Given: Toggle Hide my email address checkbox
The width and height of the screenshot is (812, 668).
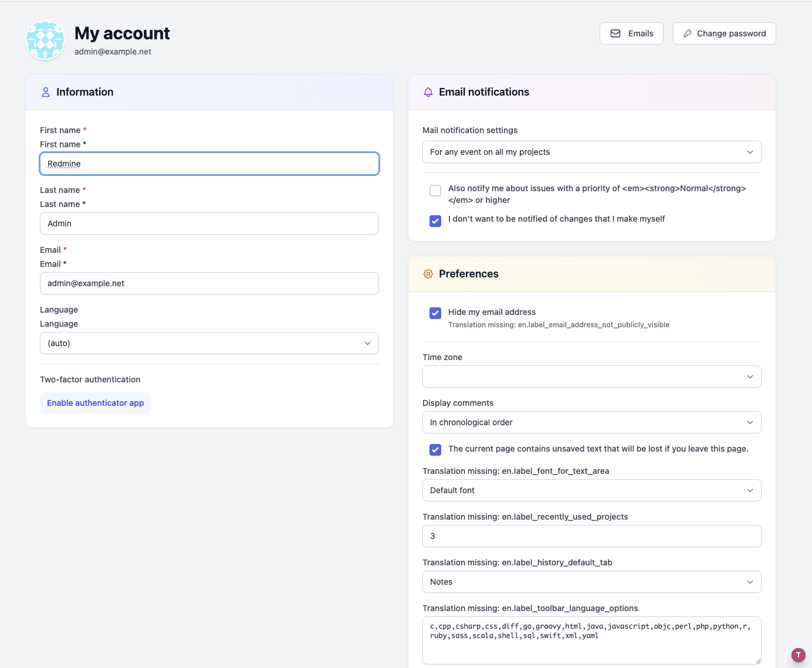Looking at the screenshot, I should [435, 313].
